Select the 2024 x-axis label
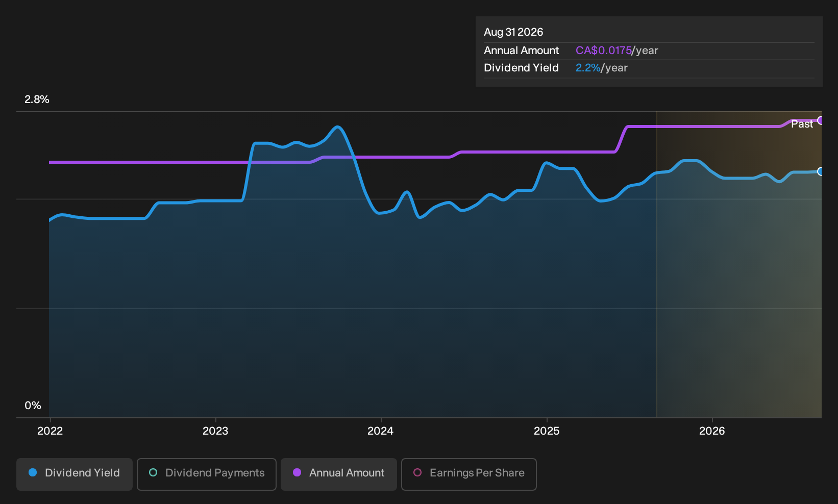838x504 pixels. click(381, 431)
